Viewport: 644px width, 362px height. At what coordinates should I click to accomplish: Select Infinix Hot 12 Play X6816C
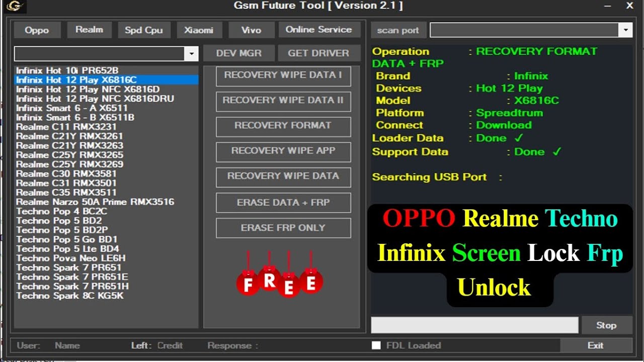coord(106,80)
